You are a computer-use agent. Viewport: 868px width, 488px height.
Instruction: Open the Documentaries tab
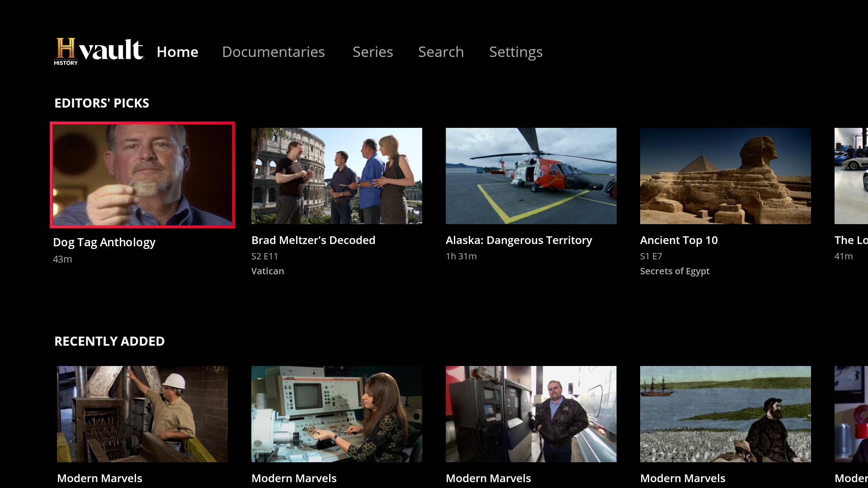(273, 52)
